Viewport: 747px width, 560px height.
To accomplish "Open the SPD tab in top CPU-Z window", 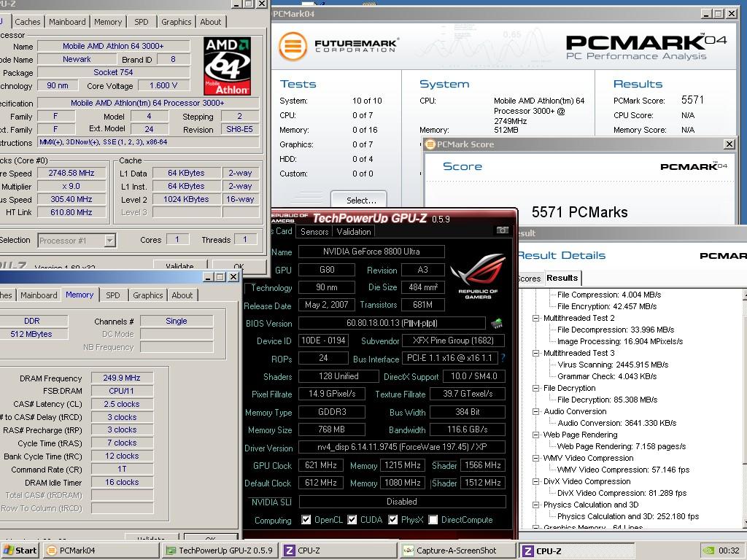I will [142, 22].
